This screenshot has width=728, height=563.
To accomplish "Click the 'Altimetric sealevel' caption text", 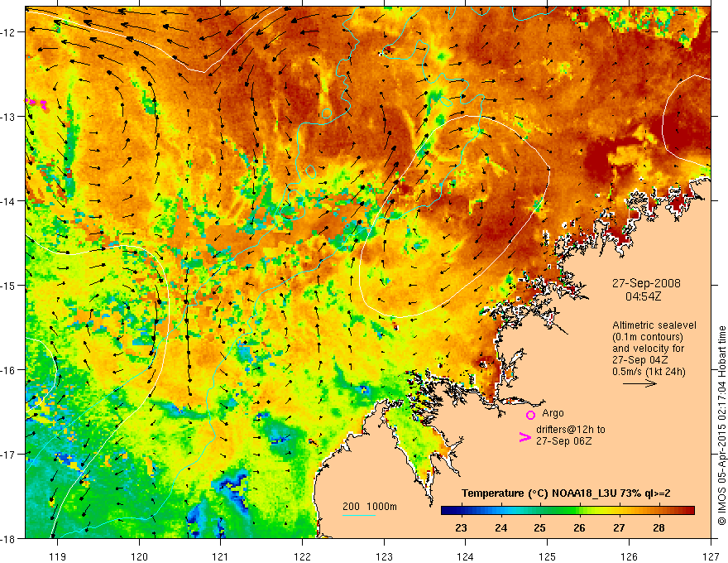I will (x=654, y=325).
